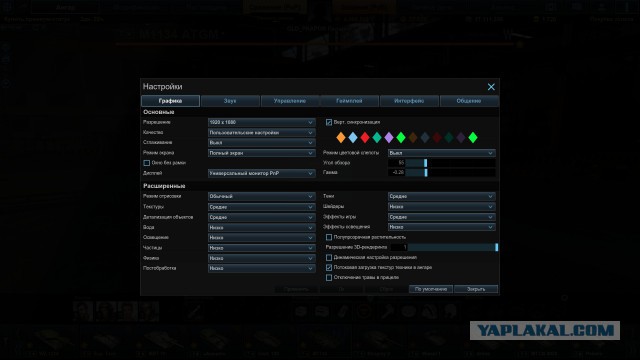
Task: Open the Физика dropdown
Action: click(x=262, y=258)
